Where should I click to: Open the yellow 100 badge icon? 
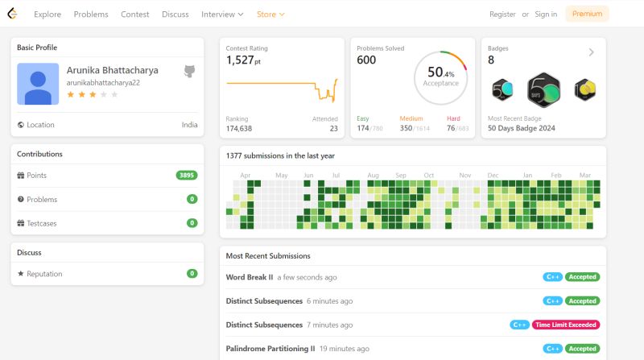pos(585,89)
